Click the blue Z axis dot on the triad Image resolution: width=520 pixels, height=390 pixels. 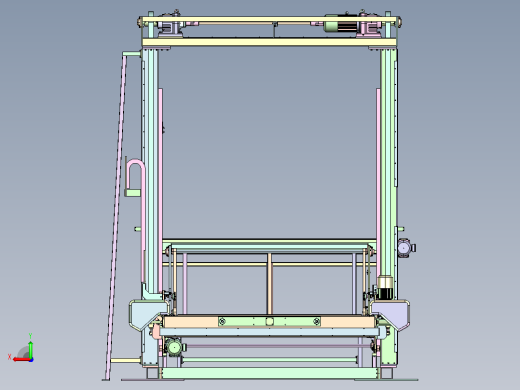(x=31, y=360)
